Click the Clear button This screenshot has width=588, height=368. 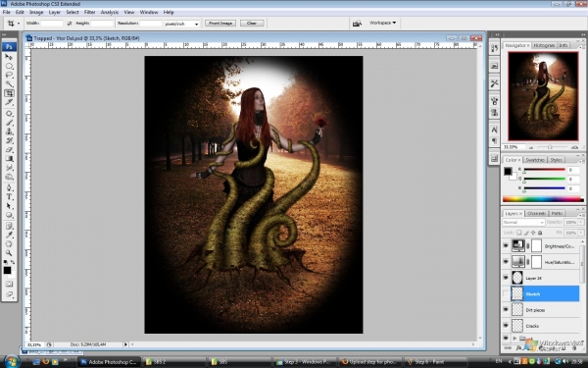pyautogui.click(x=252, y=24)
